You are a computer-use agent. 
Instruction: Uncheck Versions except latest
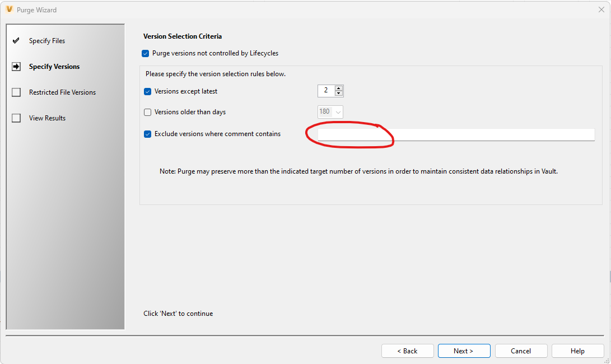(147, 91)
